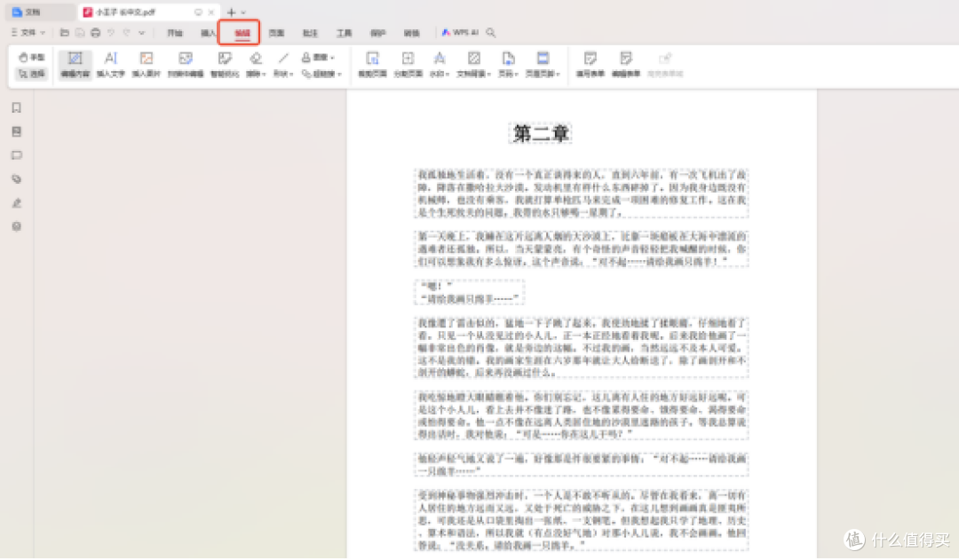The width and height of the screenshot is (959, 560).
Task: Click the bottom icon in left sidebar
Action: tap(17, 227)
